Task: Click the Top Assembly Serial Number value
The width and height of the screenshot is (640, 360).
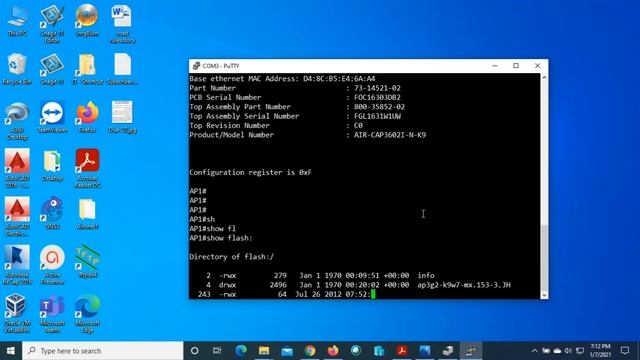Action: tap(377, 116)
